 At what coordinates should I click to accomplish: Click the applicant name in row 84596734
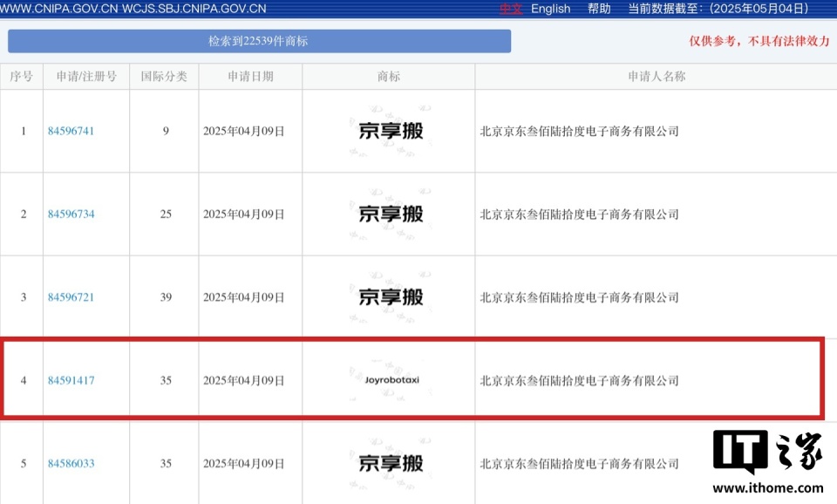pyautogui.click(x=579, y=215)
